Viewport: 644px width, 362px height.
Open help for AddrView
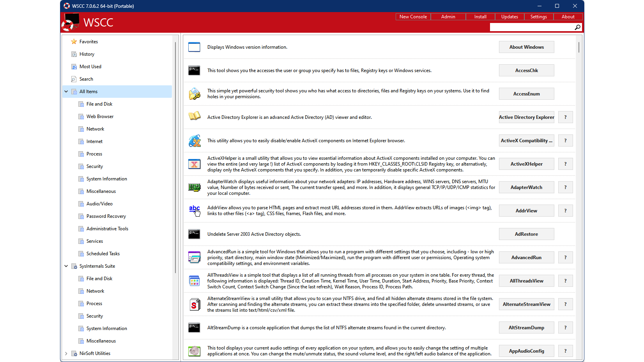pyautogui.click(x=565, y=211)
